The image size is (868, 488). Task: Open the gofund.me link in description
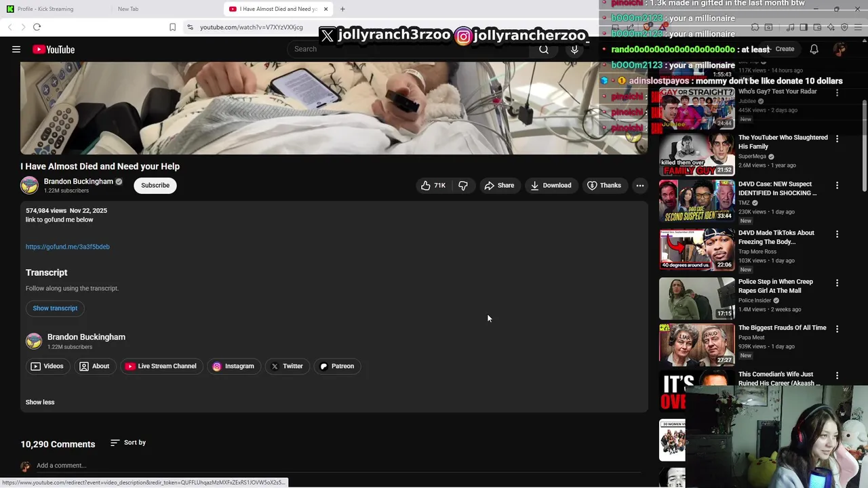68,247
